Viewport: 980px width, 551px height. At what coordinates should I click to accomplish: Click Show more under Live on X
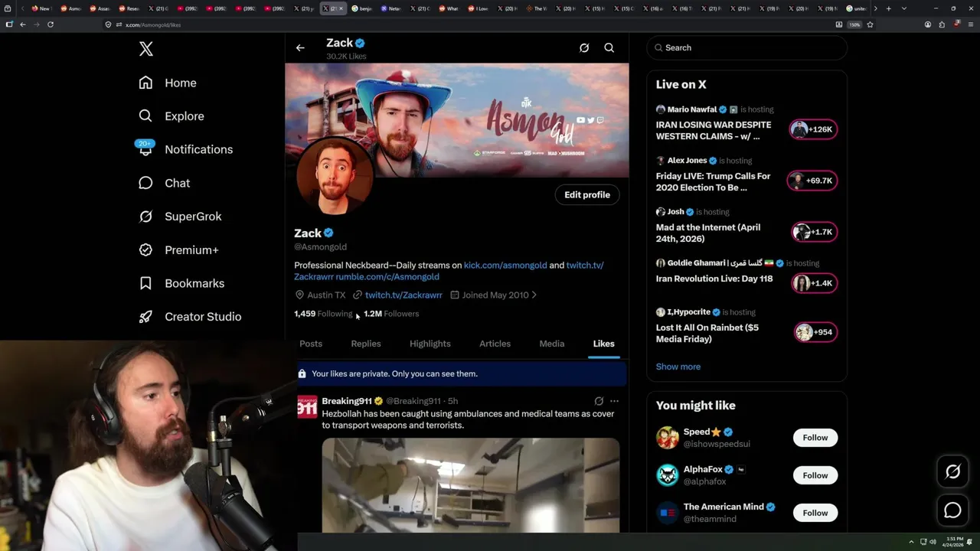pyautogui.click(x=678, y=367)
